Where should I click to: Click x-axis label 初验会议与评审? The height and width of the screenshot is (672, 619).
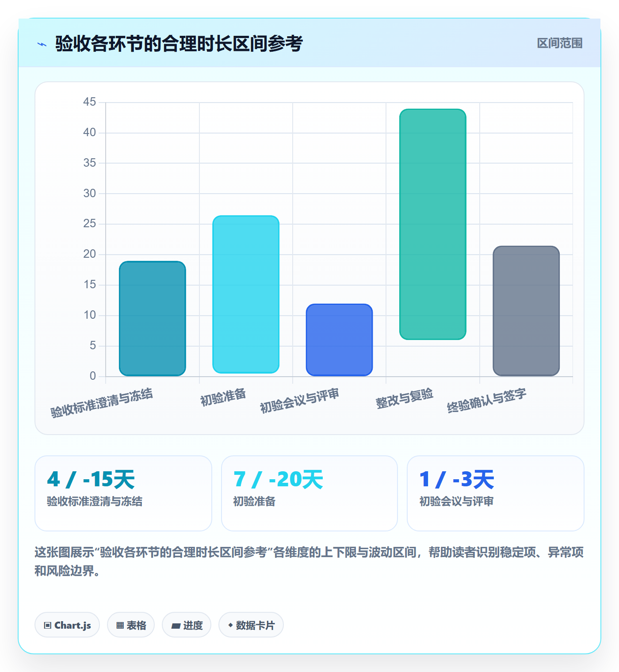(x=300, y=401)
